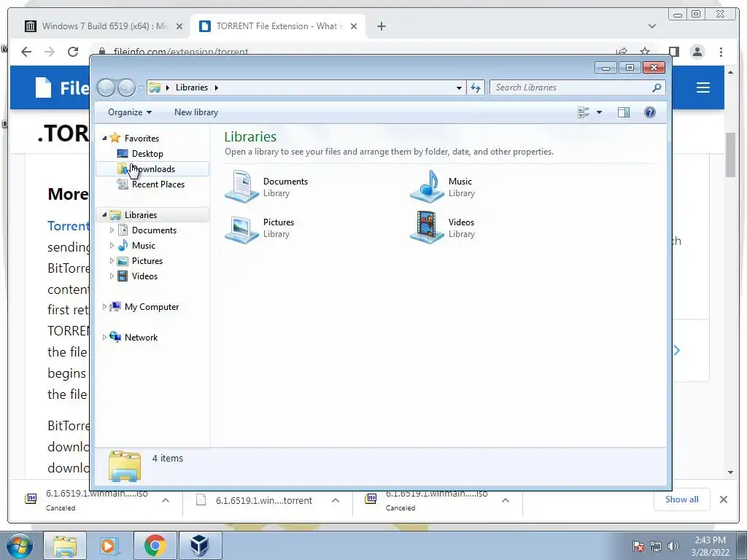Select My Computer in navigation pane
Image resolution: width=747 pixels, height=560 pixels.
click(152, 307)
